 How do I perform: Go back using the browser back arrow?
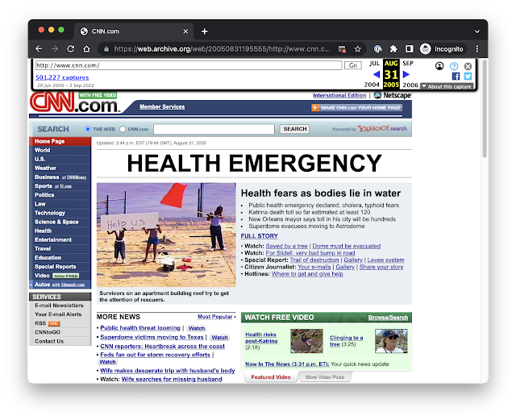[39, 49]
